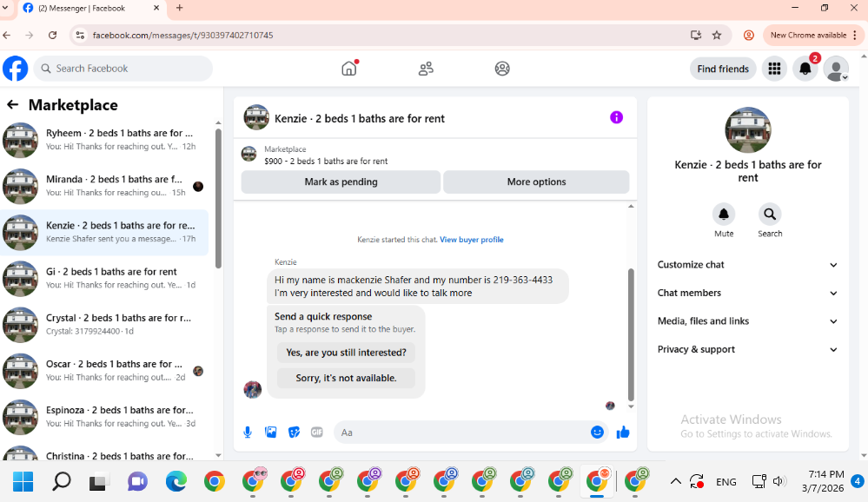The image size is (868, 502).
Task: Click the Find friends button
Action: coord(723,69)
